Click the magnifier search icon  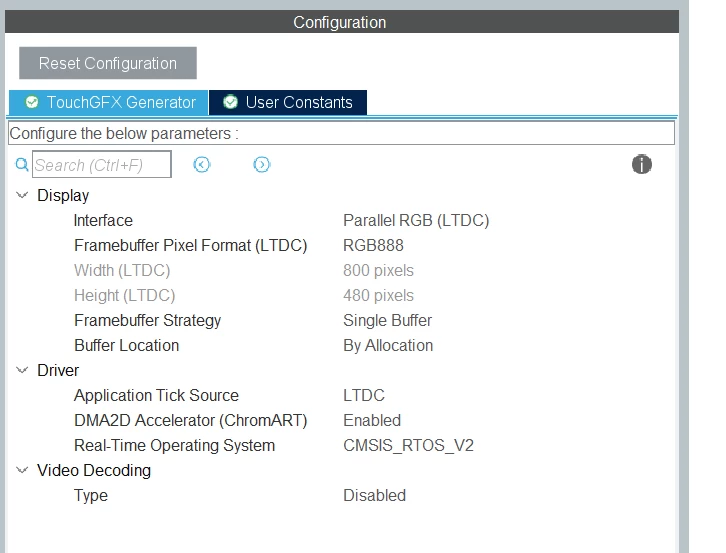(x=22, y=164)
